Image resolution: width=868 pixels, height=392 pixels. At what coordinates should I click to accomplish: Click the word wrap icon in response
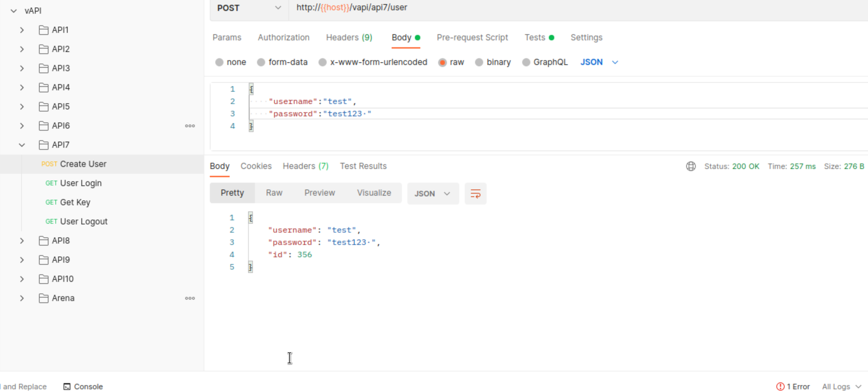[475, 194]
